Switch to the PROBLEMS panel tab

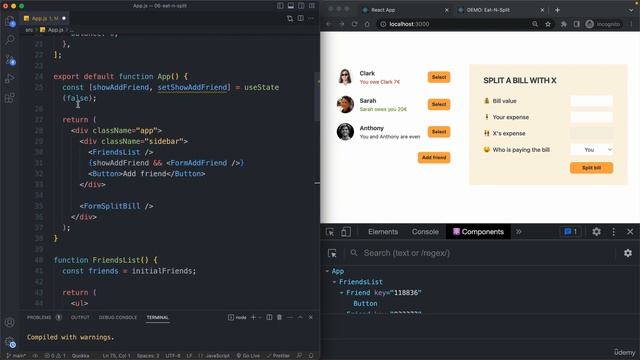point(39,317)
